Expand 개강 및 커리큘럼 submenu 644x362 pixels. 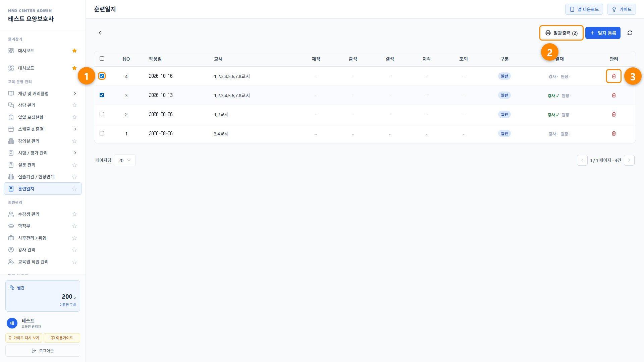[43, 94]
